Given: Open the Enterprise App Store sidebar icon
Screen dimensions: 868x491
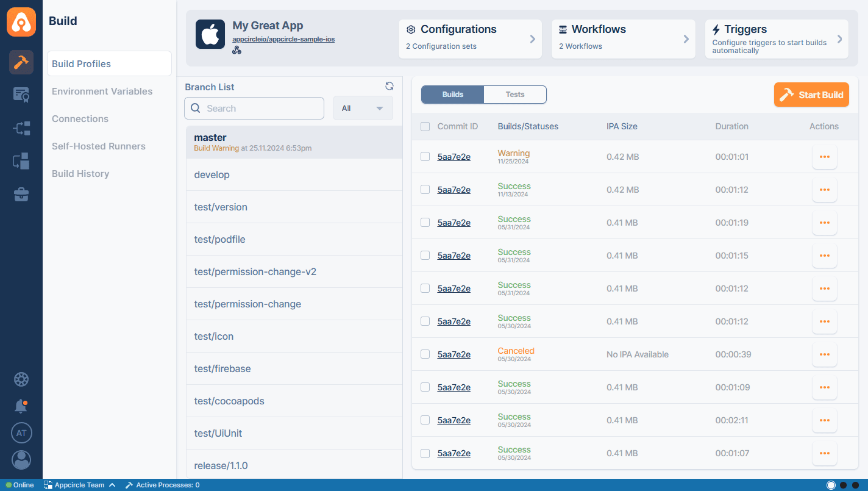Looking at the screenshot, I should 21,161.
